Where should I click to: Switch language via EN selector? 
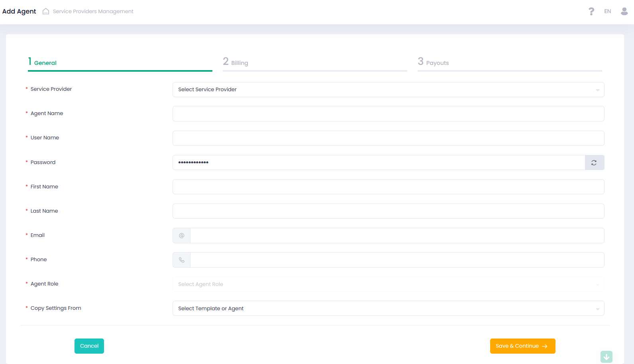(607, 11)
